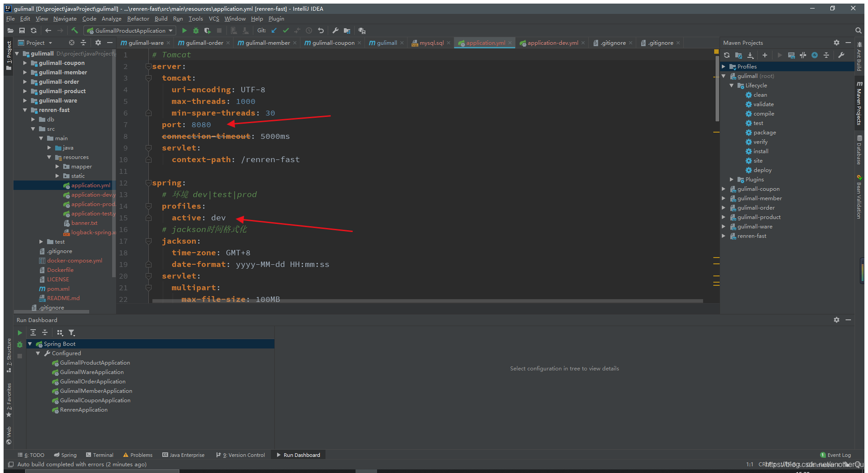Open Project Structure from the toolbar

point(347,30)
